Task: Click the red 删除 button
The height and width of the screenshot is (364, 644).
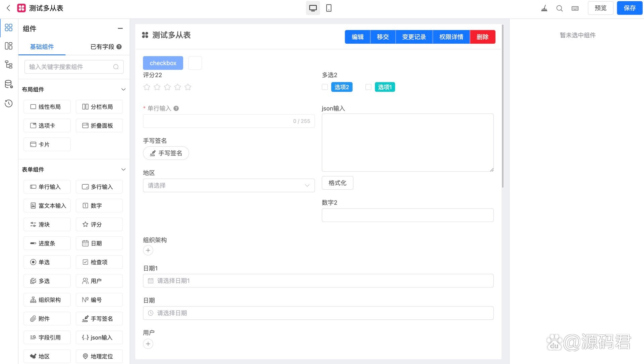Action: coord(483,37)
